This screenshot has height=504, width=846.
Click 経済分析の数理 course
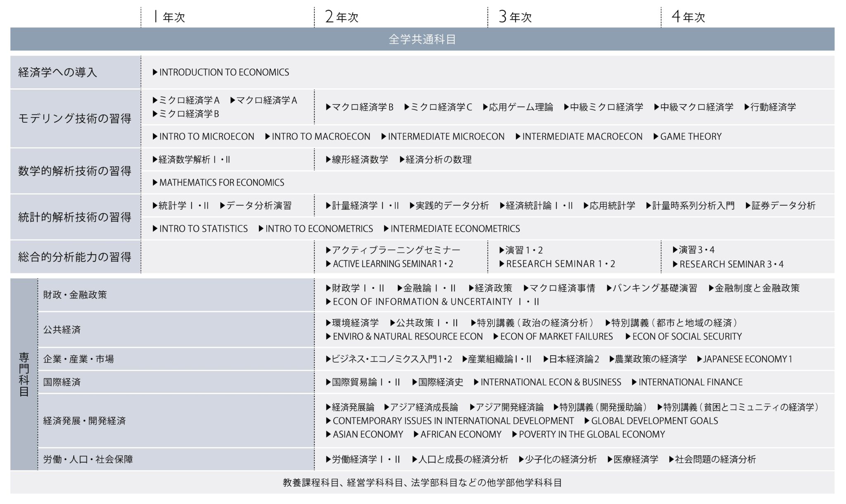coord(435,160)
